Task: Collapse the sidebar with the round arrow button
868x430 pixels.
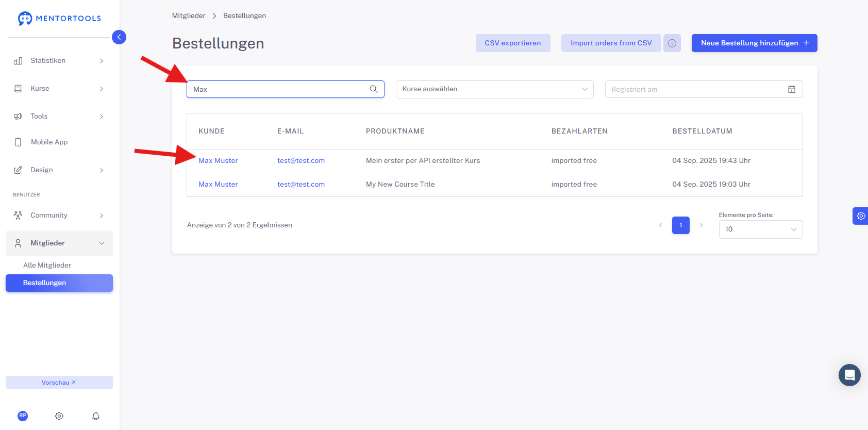Action: [x=119, y=37]
